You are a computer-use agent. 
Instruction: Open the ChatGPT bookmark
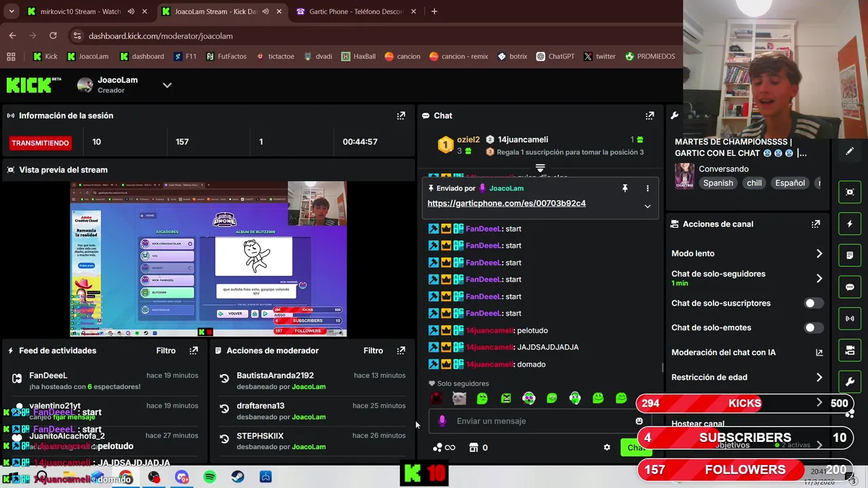click(555, 56)
